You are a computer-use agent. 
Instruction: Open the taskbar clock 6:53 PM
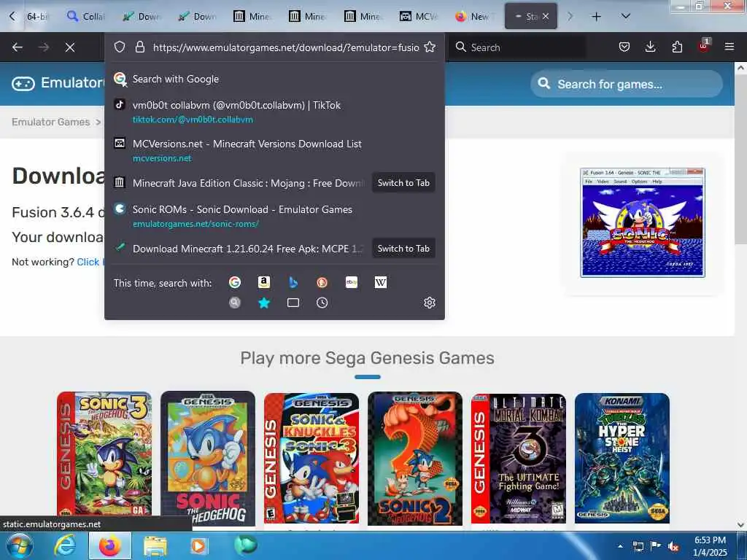coord(710,546)
